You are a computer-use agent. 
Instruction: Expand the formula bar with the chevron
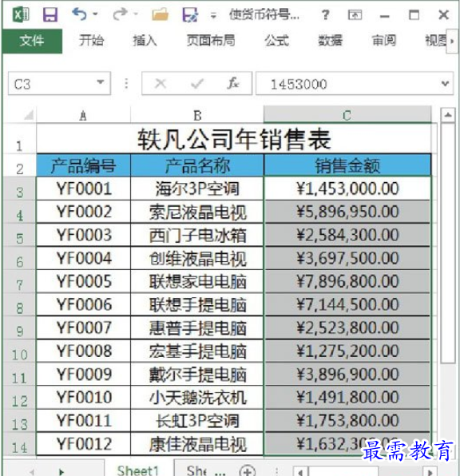[445, 83]
